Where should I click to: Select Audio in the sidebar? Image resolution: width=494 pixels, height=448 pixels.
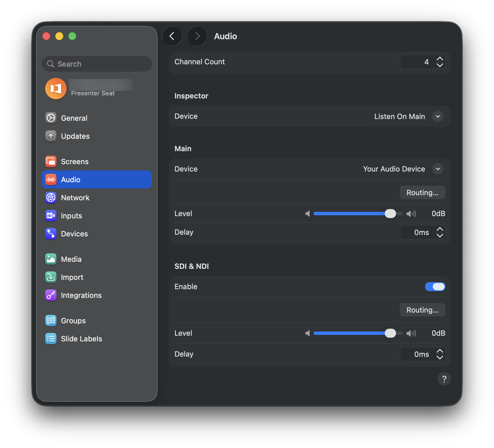point(97,179)
